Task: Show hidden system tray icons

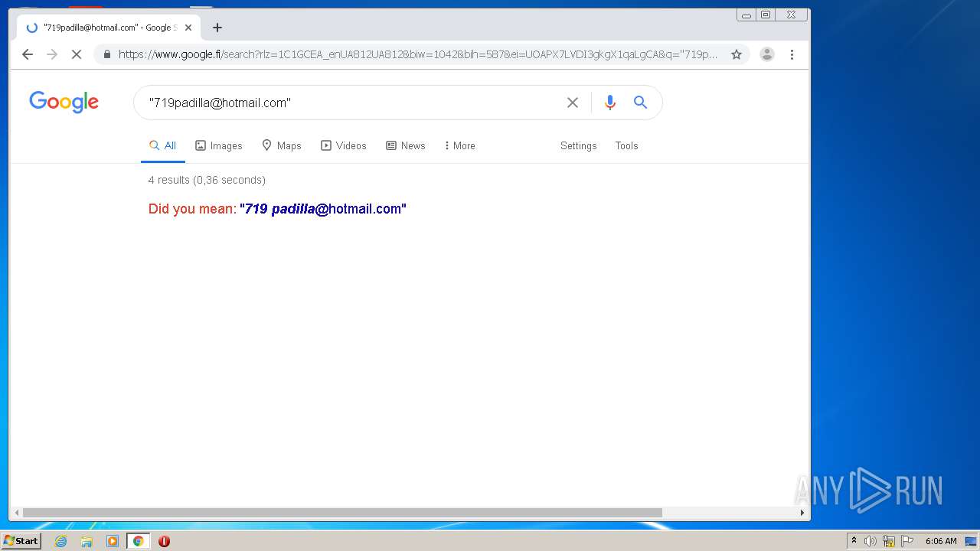Action: point(854,541)
